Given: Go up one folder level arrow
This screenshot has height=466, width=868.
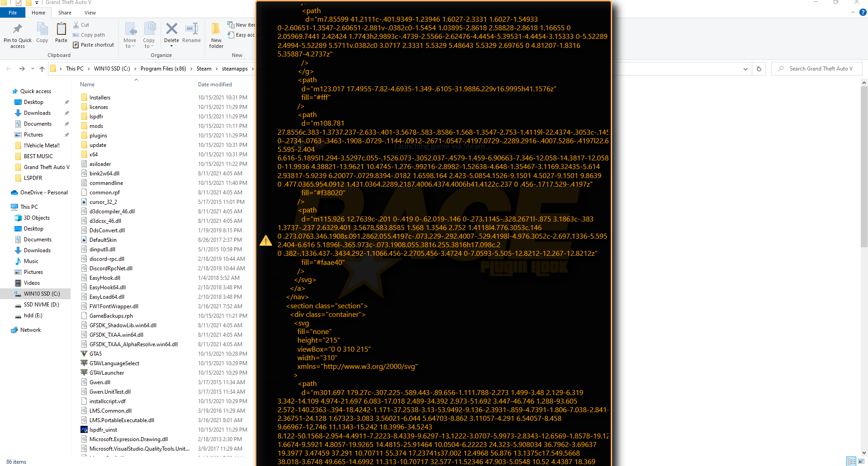Looking at the screenshot, I should coord(42,69).
